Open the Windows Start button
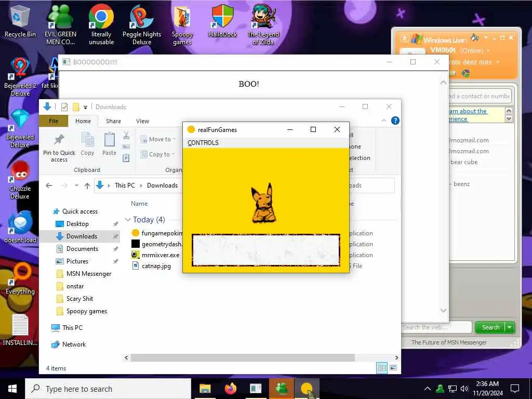 [12, 389]
